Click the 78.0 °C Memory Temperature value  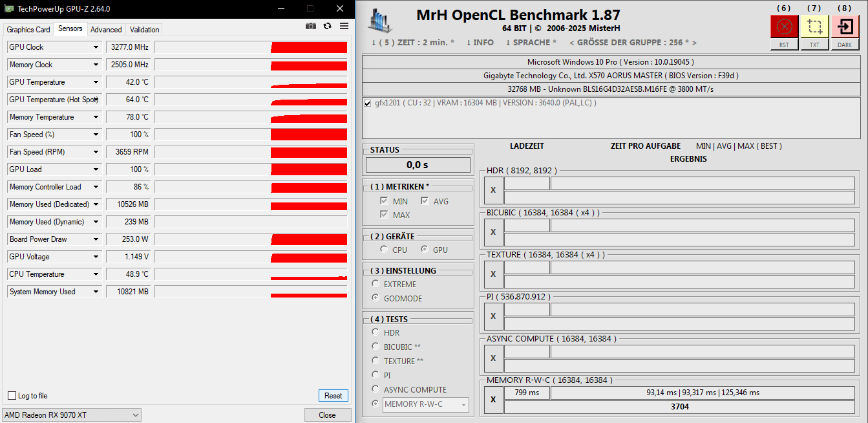tap(128, 117)
